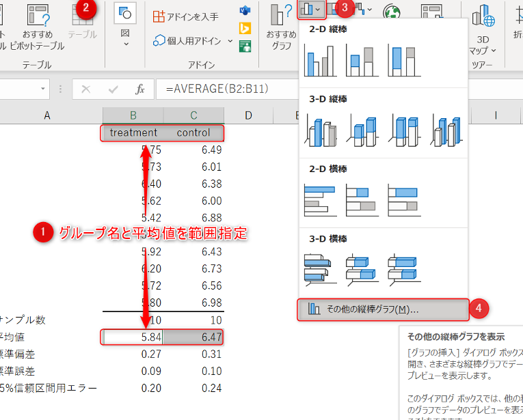The image size is (523, 420).
Task: Click the アドインを入手 button
Action: click(185, 16)
